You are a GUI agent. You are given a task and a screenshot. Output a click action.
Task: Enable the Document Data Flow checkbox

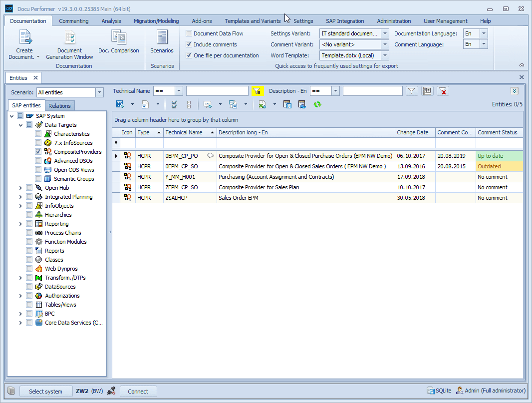[x=189, y=33]
